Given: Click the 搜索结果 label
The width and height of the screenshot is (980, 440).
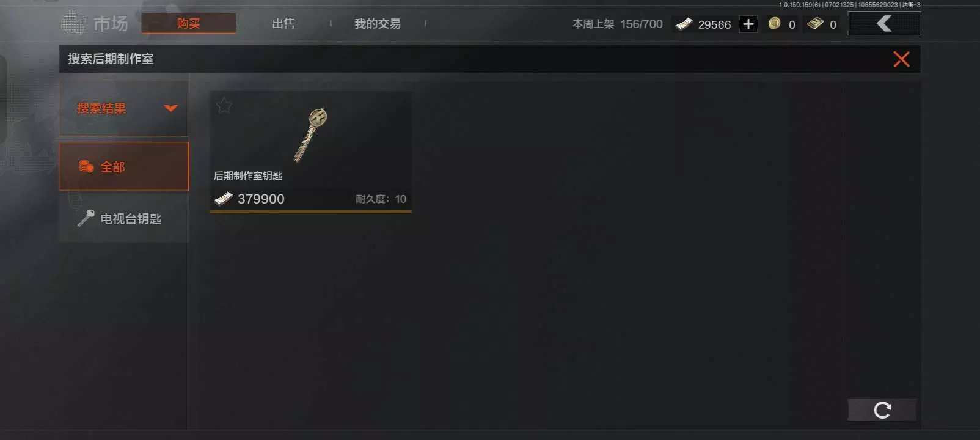Looking at the screenshot, I should [x=101, y=108].
